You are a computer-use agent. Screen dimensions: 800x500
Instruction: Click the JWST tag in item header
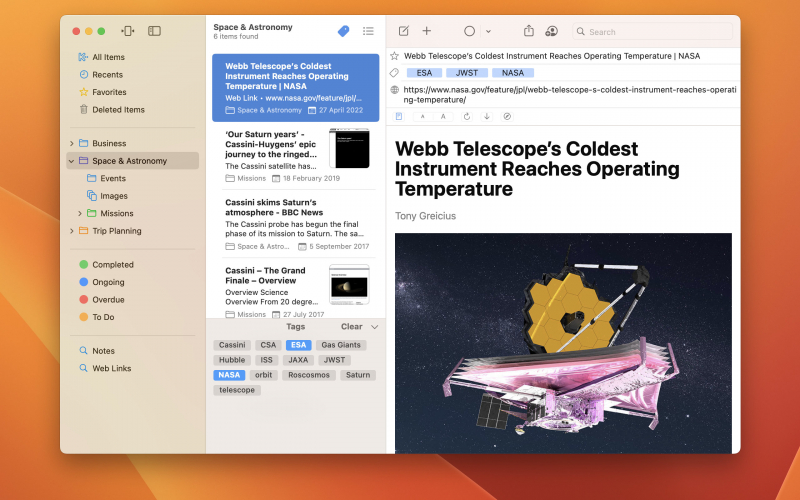pyautogui.click(x=467, y=73)
